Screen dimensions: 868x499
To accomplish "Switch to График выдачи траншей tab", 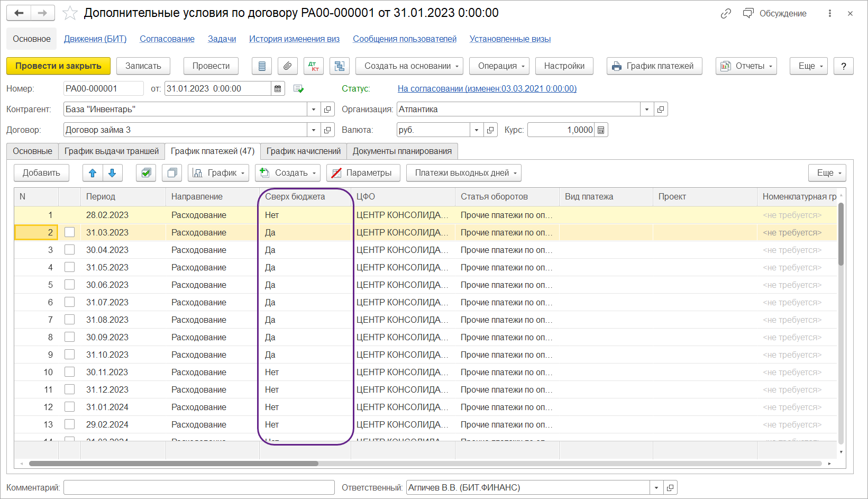I will point(112,151).
